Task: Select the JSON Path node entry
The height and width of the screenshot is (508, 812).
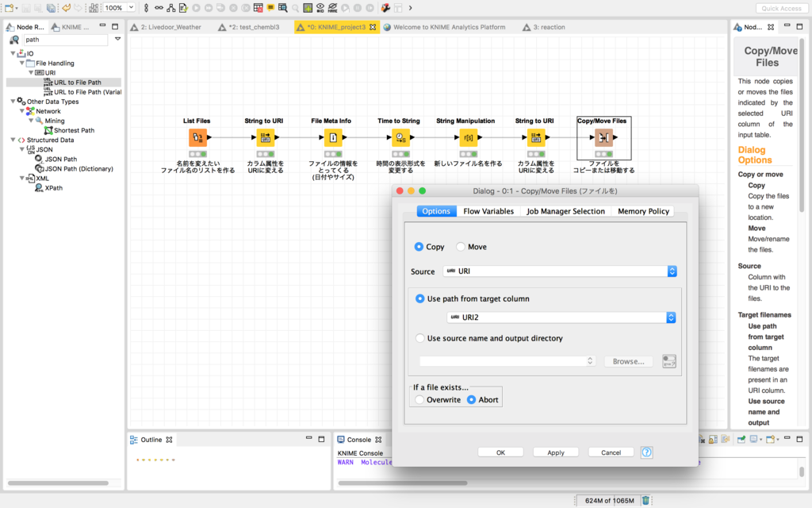Action: 60,159
